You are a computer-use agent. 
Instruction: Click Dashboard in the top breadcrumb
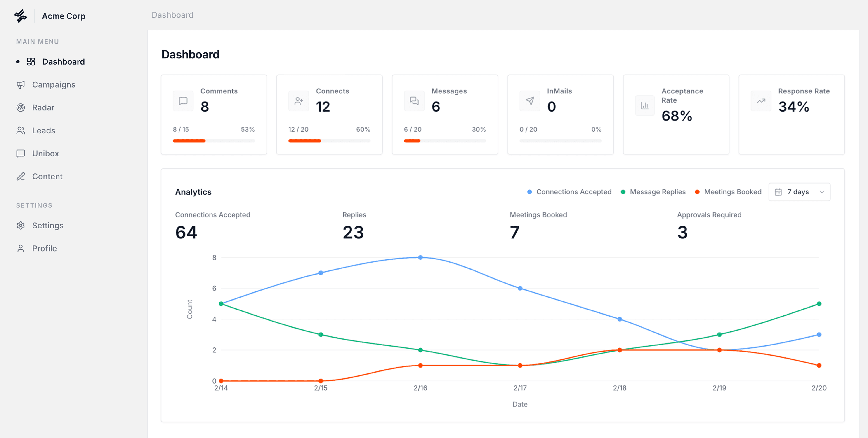coord(172,15)
